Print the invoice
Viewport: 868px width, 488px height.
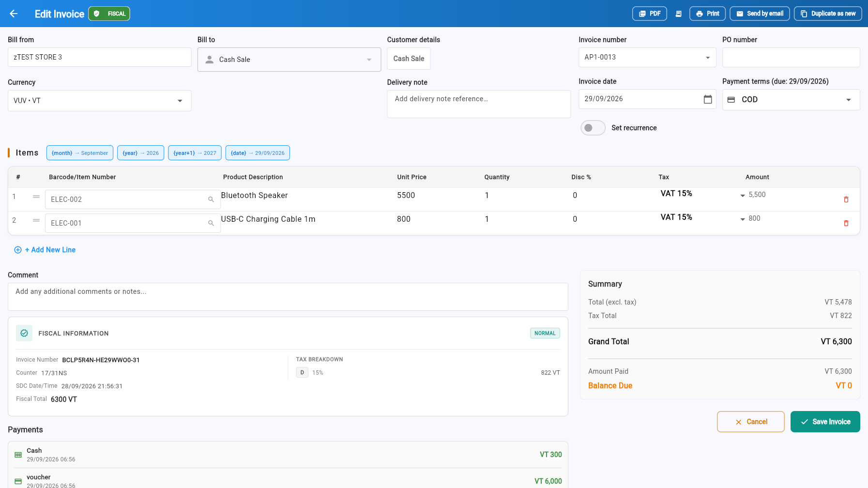[x=707, y=14]
